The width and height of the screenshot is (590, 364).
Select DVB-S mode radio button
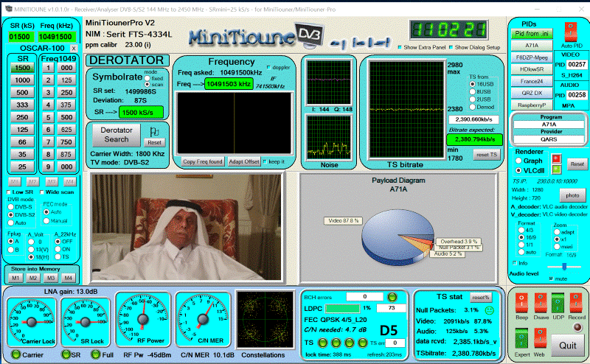pyautogui.click(x=11, y=207)
